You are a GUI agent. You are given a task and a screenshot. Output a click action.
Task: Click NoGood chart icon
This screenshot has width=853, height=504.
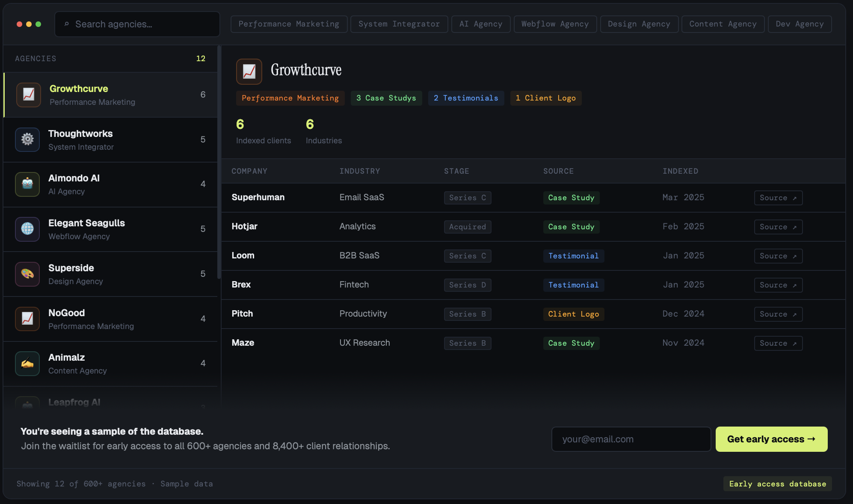point(27,319)
